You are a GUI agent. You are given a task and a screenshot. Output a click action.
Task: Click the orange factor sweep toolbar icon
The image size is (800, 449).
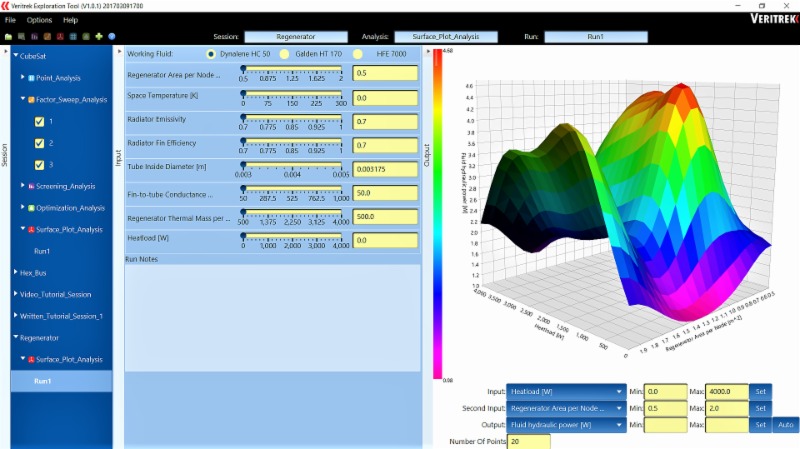pyautogui.click(x=47, y=37)
